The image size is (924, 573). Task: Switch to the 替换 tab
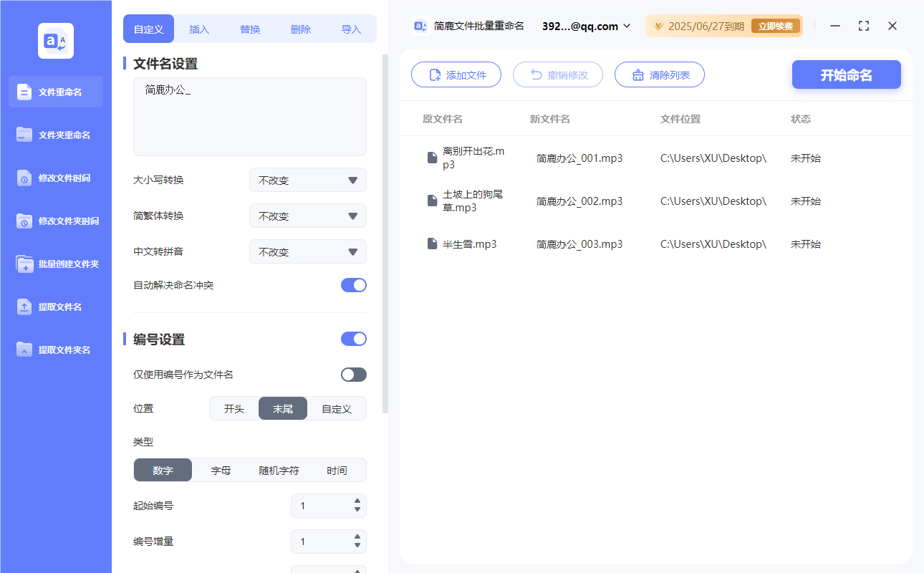click(250, 29)
